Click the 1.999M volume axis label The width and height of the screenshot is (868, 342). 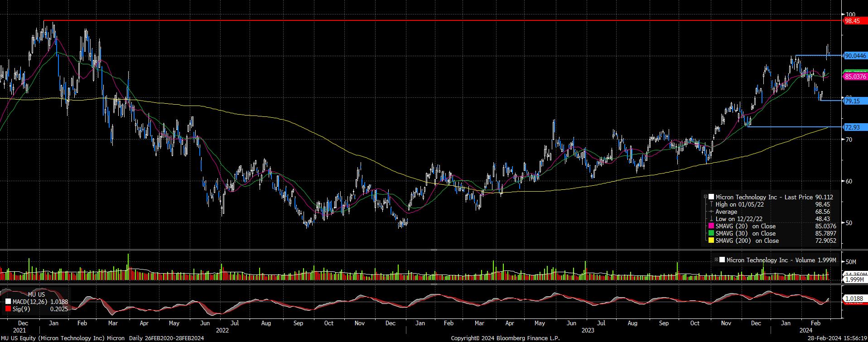pos(855,279)
